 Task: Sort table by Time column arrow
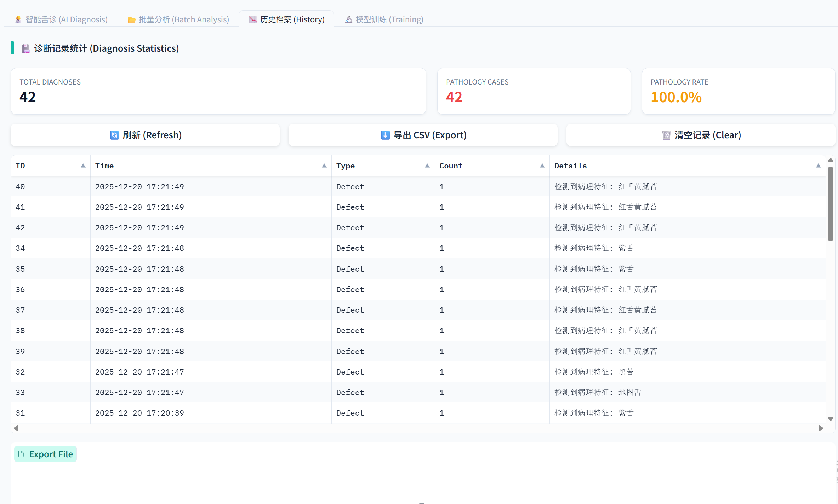pos(324,166)
